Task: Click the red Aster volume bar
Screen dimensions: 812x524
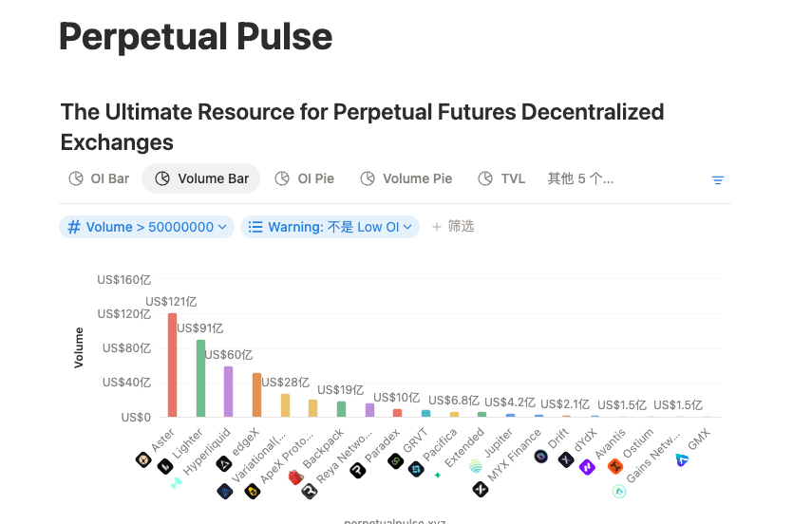Action: coord(172,365)
